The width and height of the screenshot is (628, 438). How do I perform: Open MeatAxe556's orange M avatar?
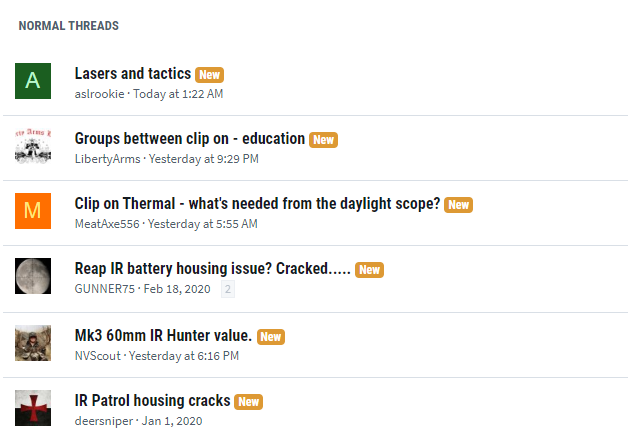coord(33,211)
